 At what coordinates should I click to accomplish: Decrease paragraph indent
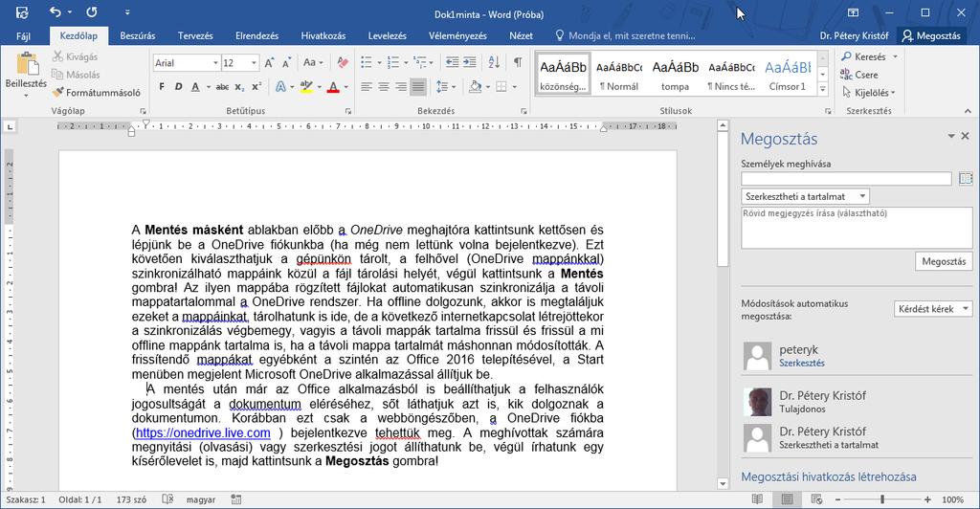click(x=453, y=62)
